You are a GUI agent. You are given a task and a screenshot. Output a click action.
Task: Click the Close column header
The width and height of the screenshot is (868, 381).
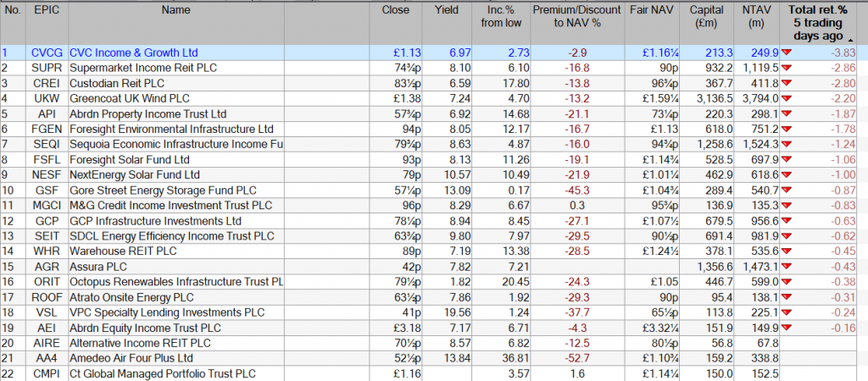coord(396,10)
